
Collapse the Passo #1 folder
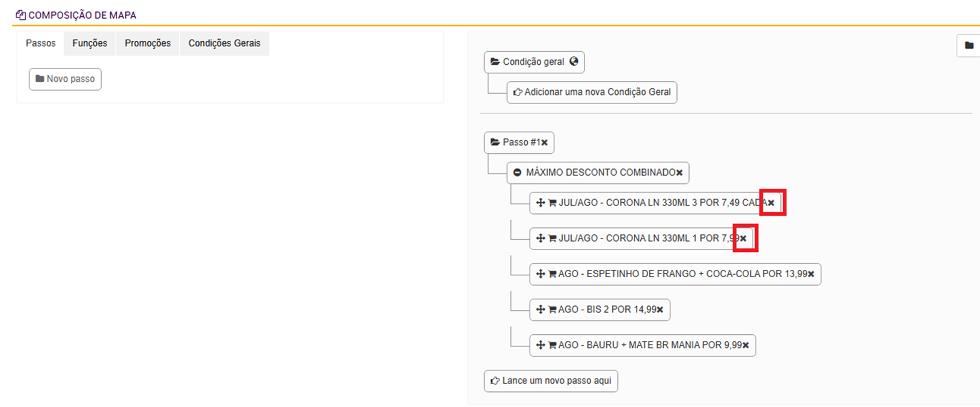(495, 142)
